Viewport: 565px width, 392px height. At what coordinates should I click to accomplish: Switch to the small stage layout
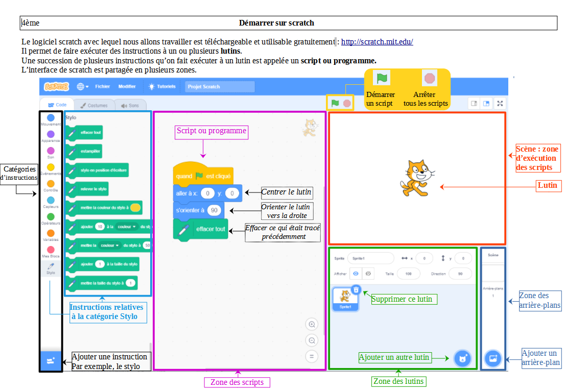474,103
